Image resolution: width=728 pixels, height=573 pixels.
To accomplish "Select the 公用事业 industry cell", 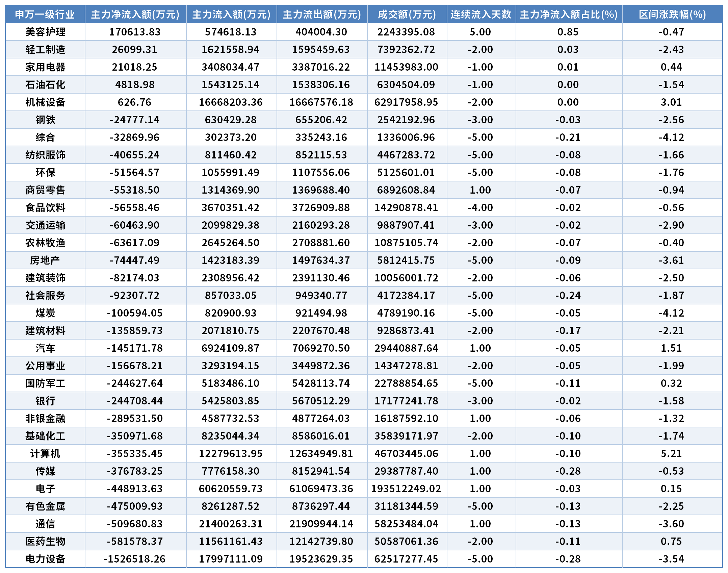I will [45, 366].
